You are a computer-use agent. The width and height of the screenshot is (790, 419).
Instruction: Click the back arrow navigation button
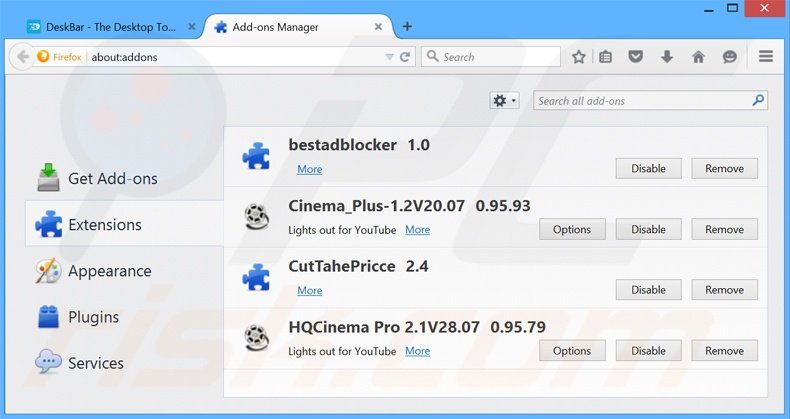click(23, 56)
